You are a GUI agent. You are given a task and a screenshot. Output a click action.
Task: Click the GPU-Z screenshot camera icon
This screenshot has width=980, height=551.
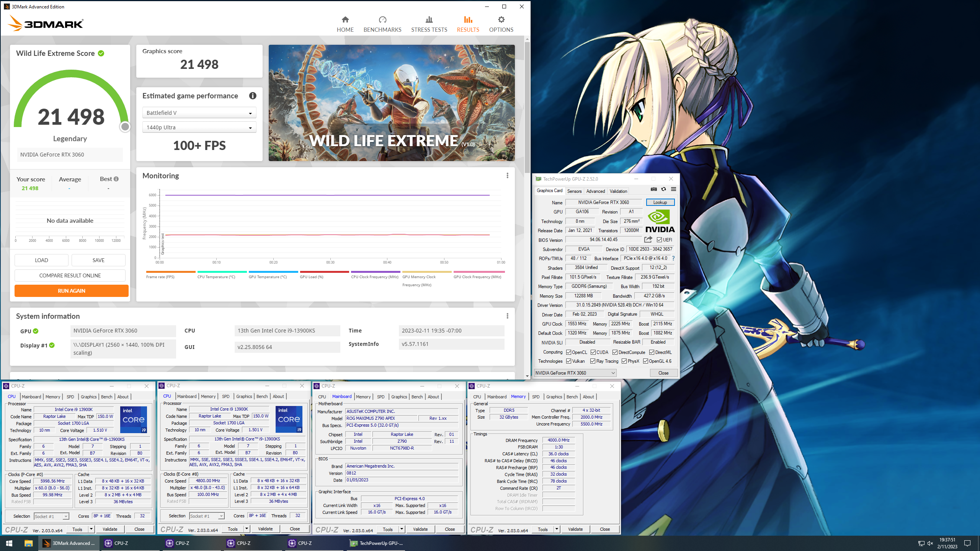(x=654, y=189)
